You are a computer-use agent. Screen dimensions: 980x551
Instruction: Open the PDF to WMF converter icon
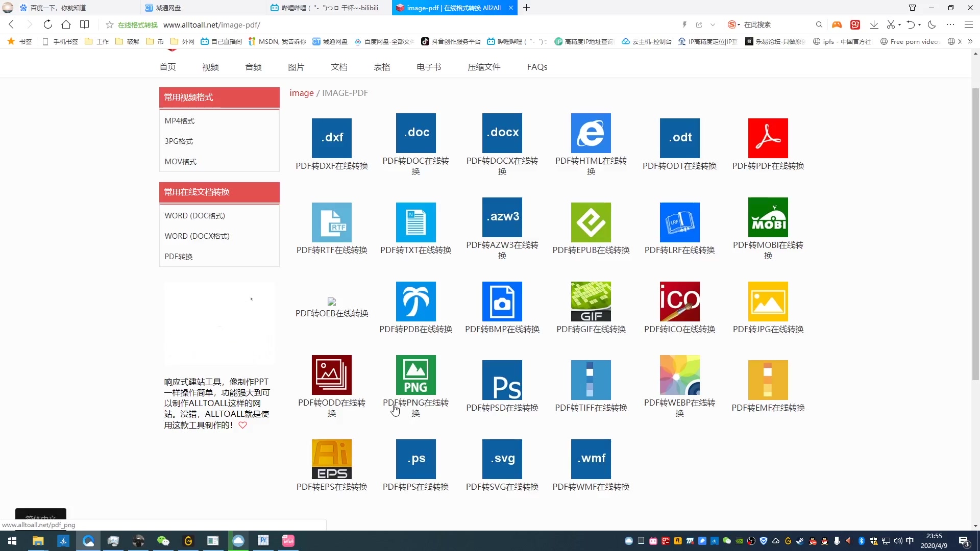pyautogui.click(x=591, y=459)
